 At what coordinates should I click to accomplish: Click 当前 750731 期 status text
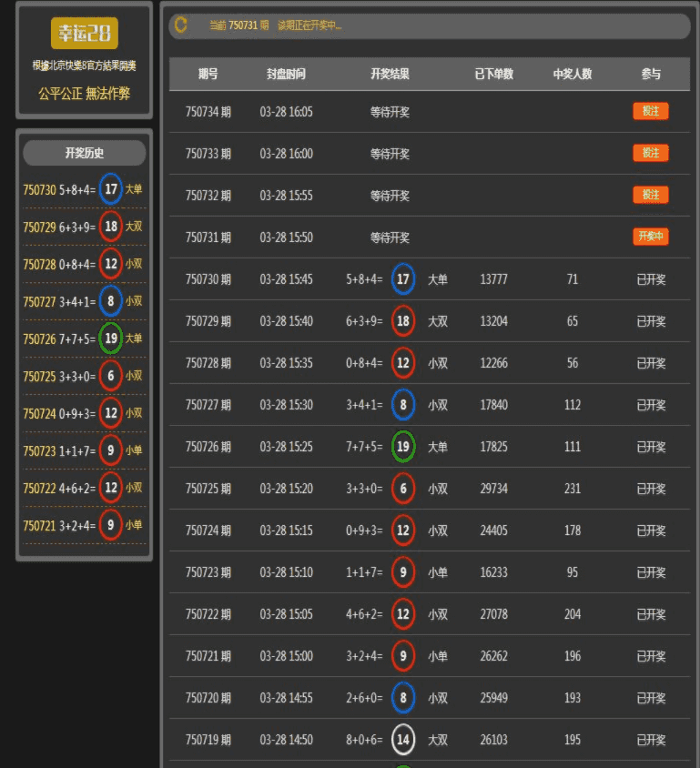(239, 25)
